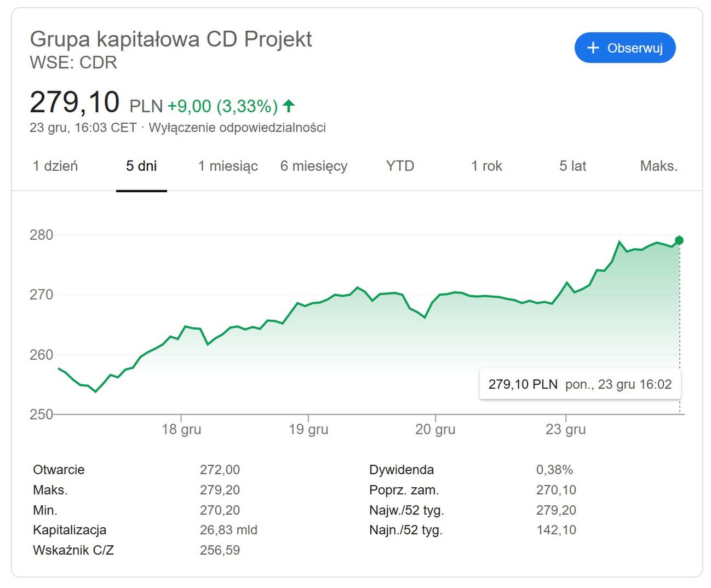Click the +9,00 (3,33%) change text
Screen dimensions: 711x588
coord(222,106)
